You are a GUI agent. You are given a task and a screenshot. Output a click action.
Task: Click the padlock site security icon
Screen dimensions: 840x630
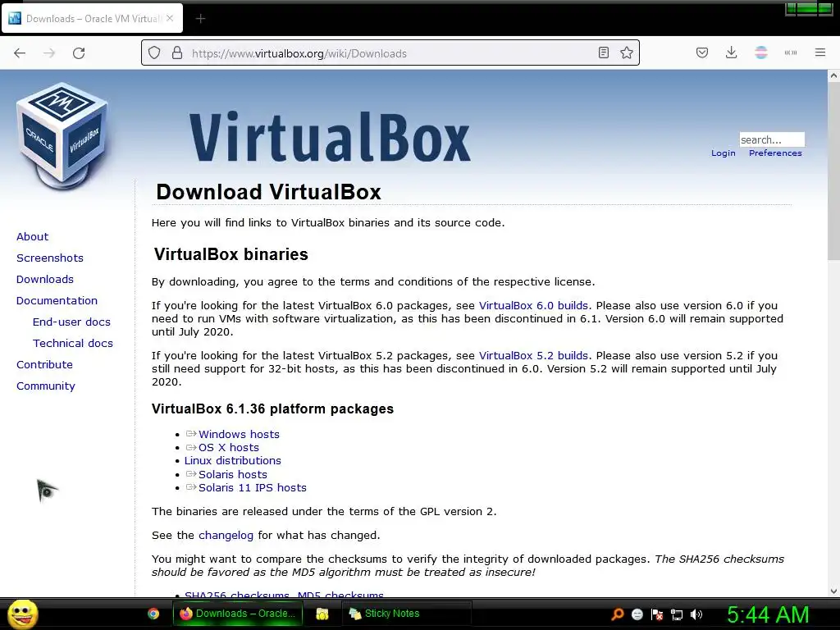(177, 53)
